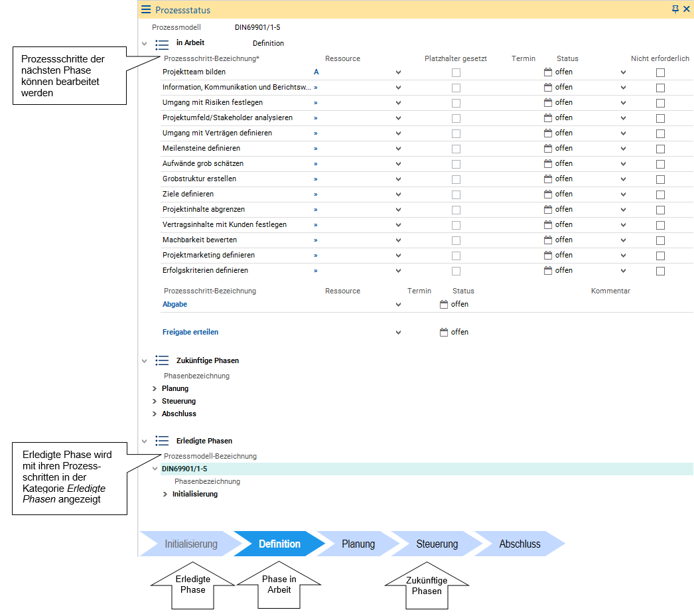Click resource link arrows for Projektumfeld/Stakeholder analysieren
The height and width of the screenshot is (616, 694).
tap(316, 118)
